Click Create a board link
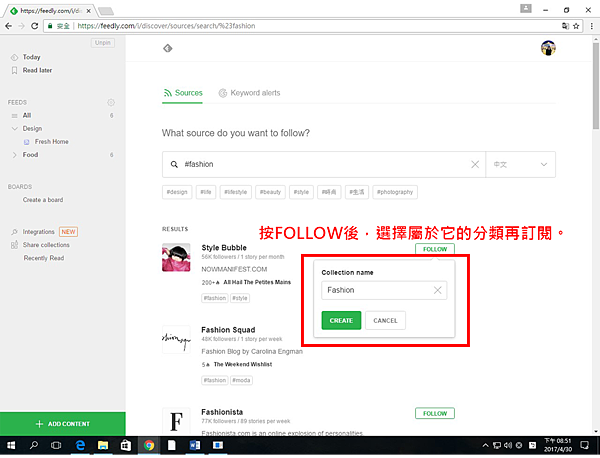The height and width of the screenshot is (458, 600). (x=43, y=200)
